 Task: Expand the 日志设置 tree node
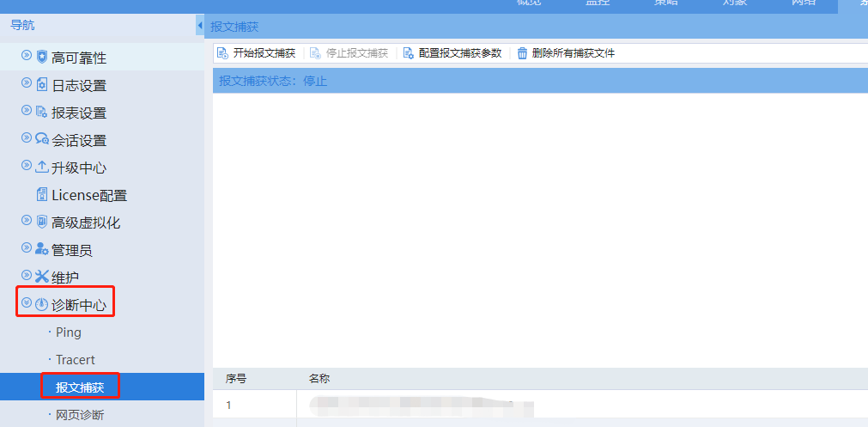point(26,82)
